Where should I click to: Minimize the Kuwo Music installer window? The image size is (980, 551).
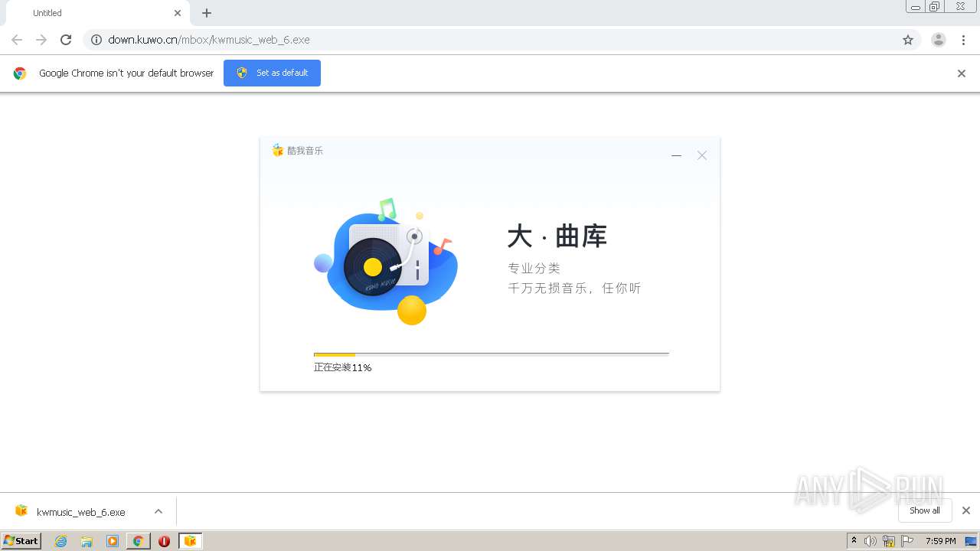click(676, 155)
